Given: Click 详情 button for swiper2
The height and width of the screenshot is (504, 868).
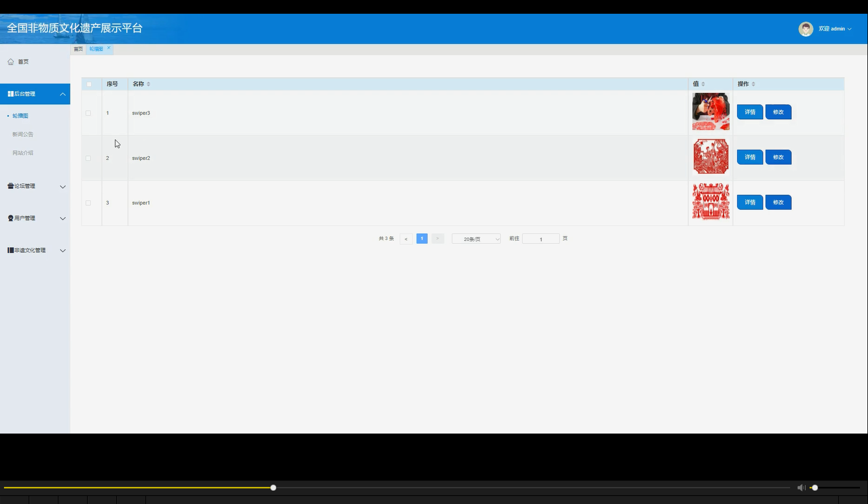Looking at the screenshot, I should pyautogui.click(x=750, y=157).
